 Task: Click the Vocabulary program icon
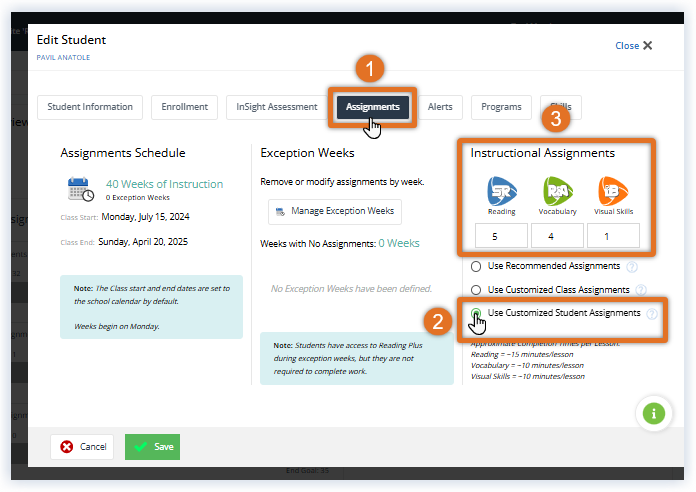click(x=558, y=190)
